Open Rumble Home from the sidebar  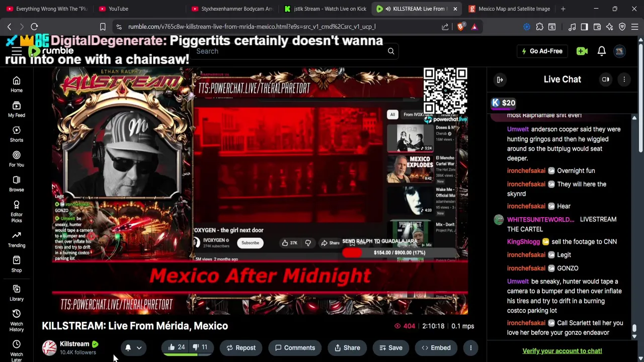pos(17,84)
